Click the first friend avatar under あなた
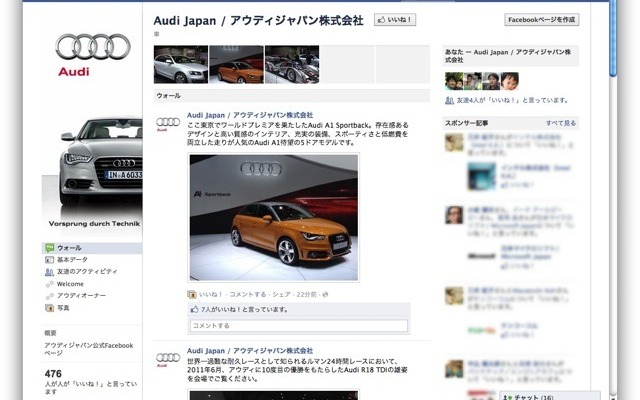Viewport: 640px width, 400px height. (454, 81)
